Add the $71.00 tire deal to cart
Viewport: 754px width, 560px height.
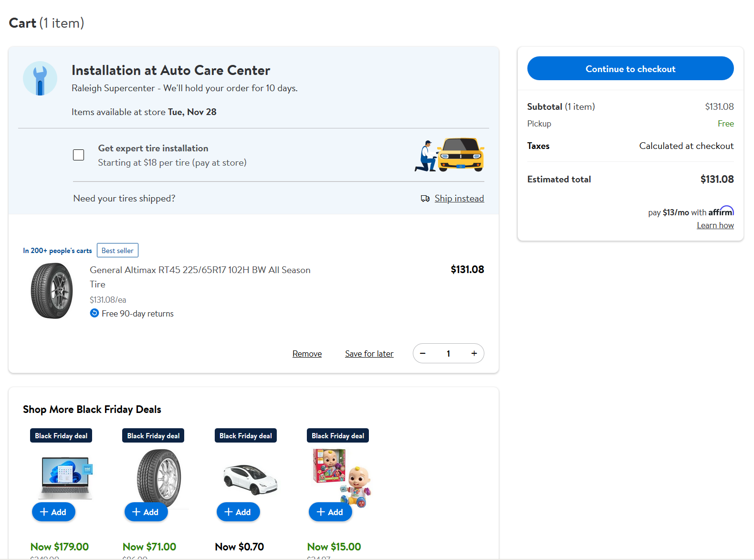click(146, 512)
